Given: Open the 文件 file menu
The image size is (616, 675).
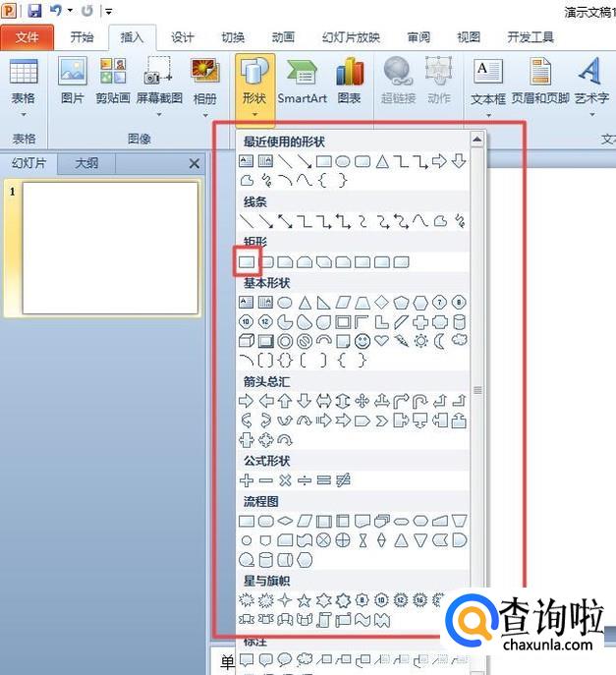Looking at the screenshot, I should click(28, 37).
